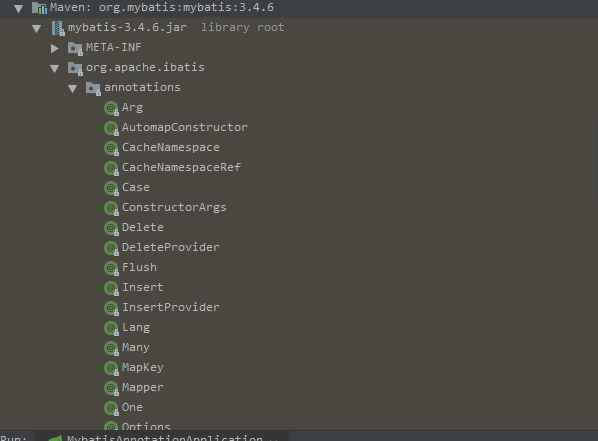Select the Flush annotation entry
Viewport: 598px width, 441px height.
(x=139, y=267)
